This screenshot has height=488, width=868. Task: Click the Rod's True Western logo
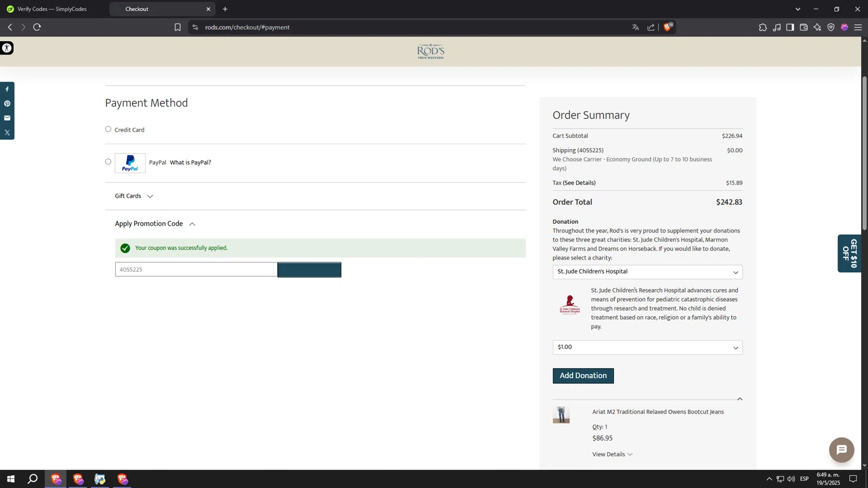[x=431, y=51]
